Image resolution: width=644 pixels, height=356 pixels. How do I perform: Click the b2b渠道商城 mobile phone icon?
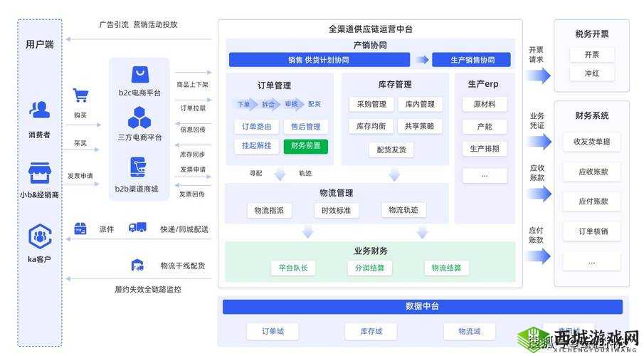click(138, 168)
